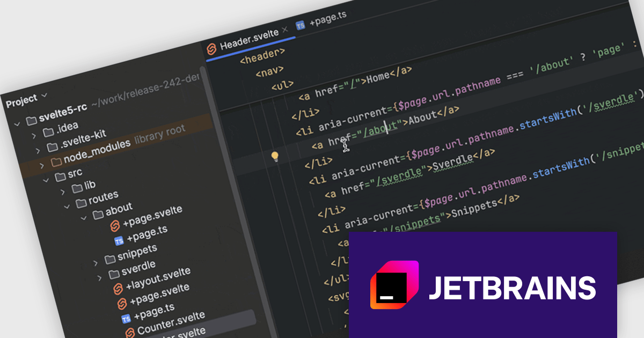This screenshot has width=644, height=338.
Task: Click the intention lightbulb icon in the gutter
Action: pyautogui.click(x=275, y=157)
